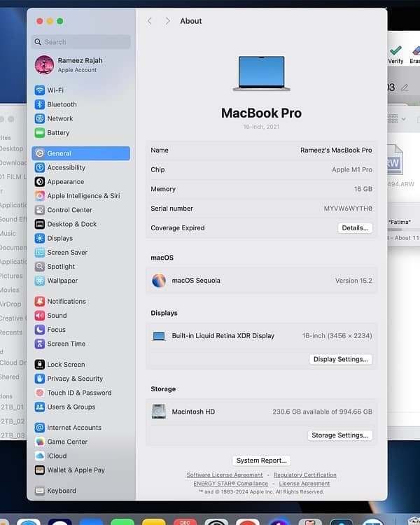
Task: Open Wallet & Apple Pay settings
Action: click(76, 470)
